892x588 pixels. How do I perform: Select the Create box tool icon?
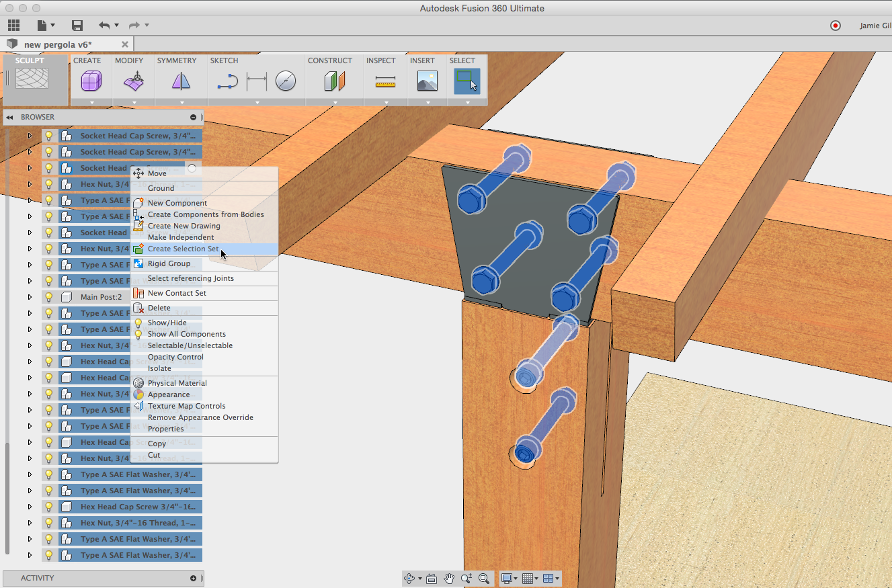click(x=91, y=81)
